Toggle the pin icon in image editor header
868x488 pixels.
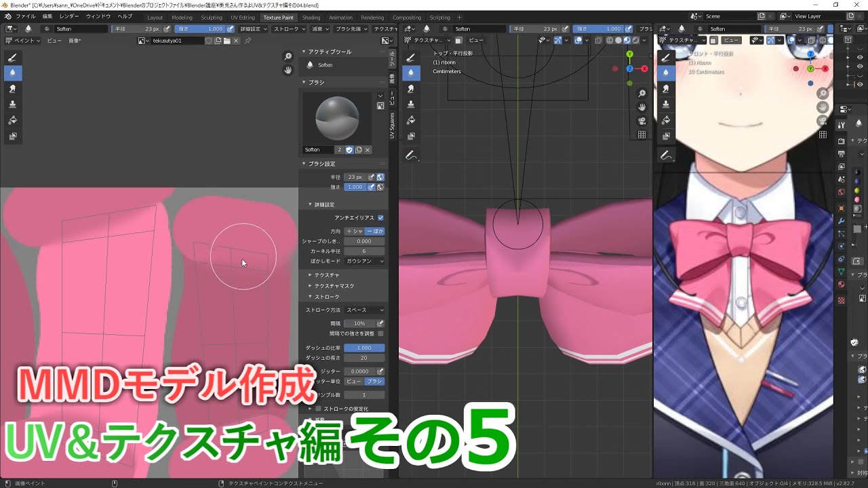(248, 41)
